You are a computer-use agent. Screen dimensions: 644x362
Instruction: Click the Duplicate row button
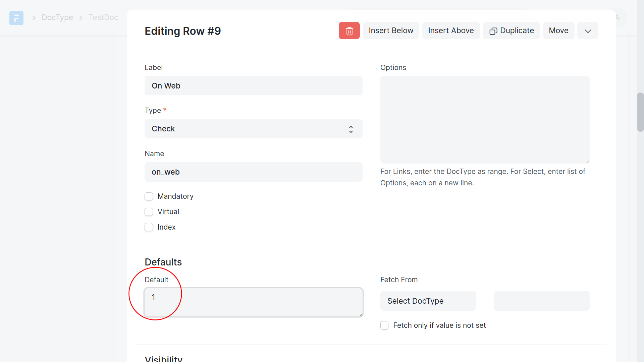(511, 31)
